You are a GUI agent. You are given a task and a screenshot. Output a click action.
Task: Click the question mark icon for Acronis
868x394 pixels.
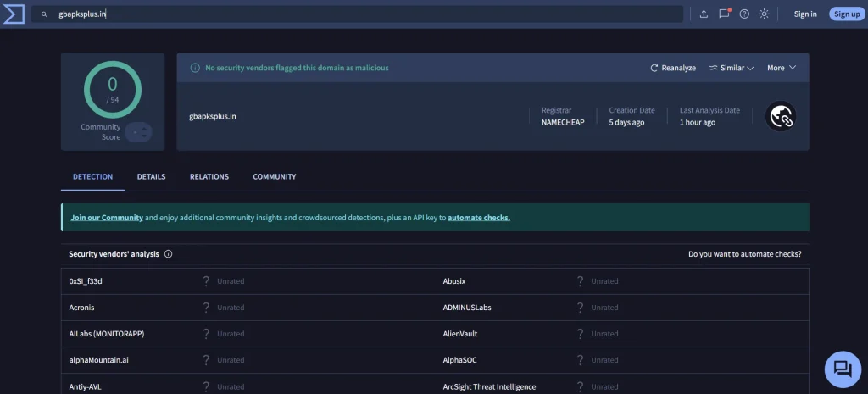click(206, 307)
